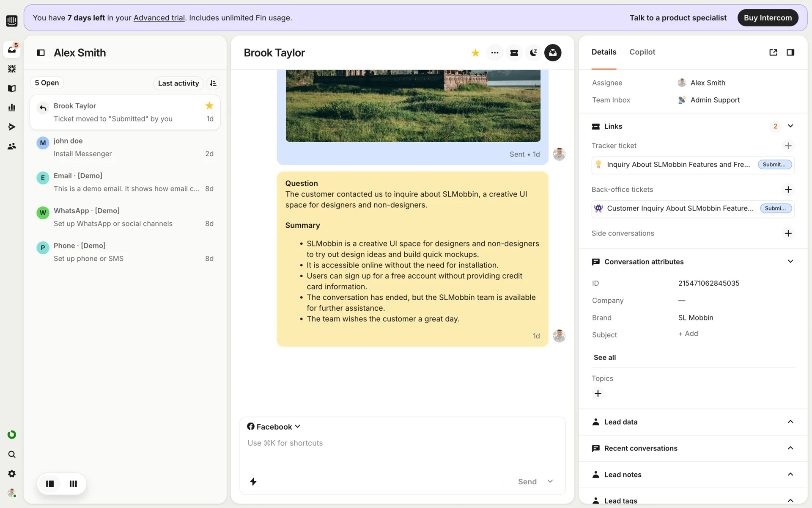This screenshot has width=812, height=508.
Task: Open the Outbound paper-plane icon
Action: coord(12,127)
